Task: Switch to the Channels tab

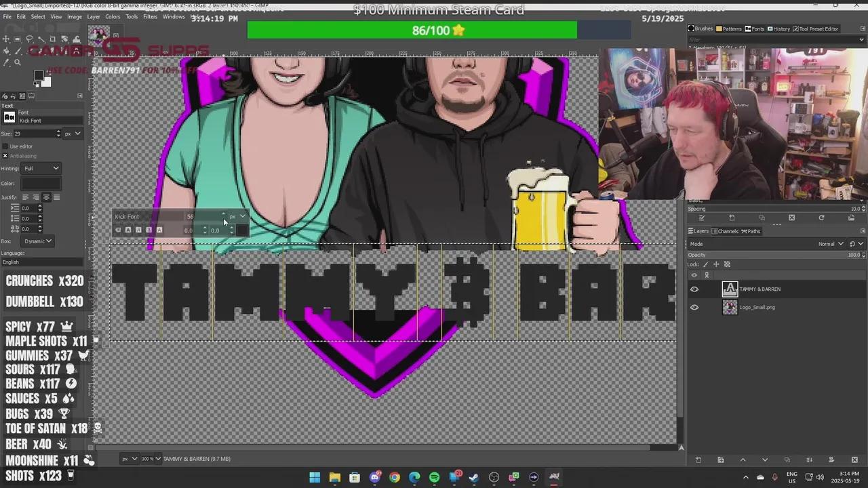Action: point(727,231)
